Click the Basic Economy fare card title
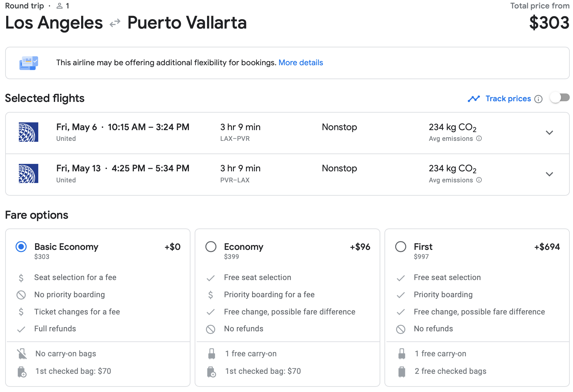The image size is (573, 392). 66,247
